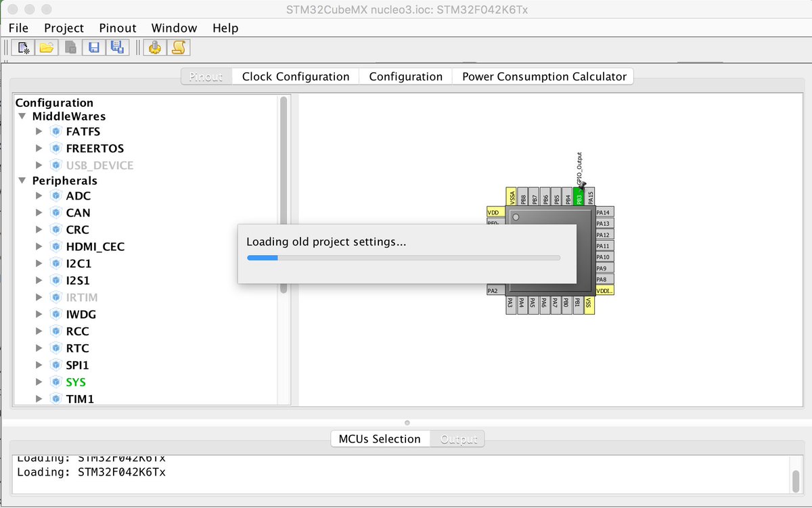Click the PA11 pin on chip
This screenshot has height=508, width=812.
pos(604,246)
